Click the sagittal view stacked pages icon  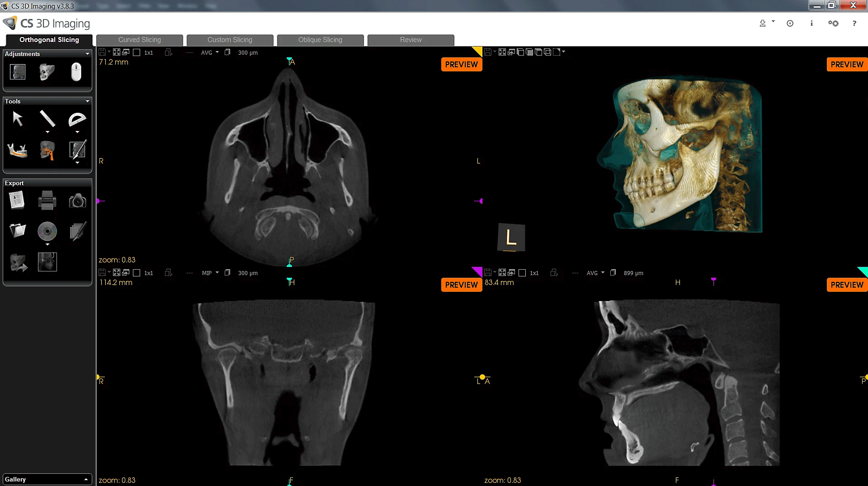point(613,273)
